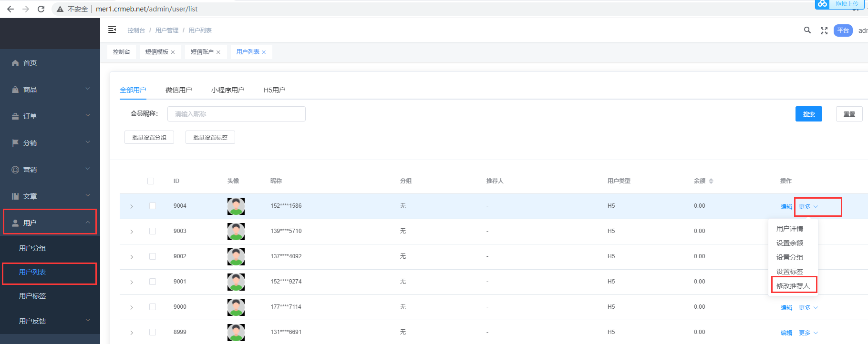The image size is (868, 344).
Task: Click the balance sort arrows beside 余额
Action: click(x=711, y=181)
